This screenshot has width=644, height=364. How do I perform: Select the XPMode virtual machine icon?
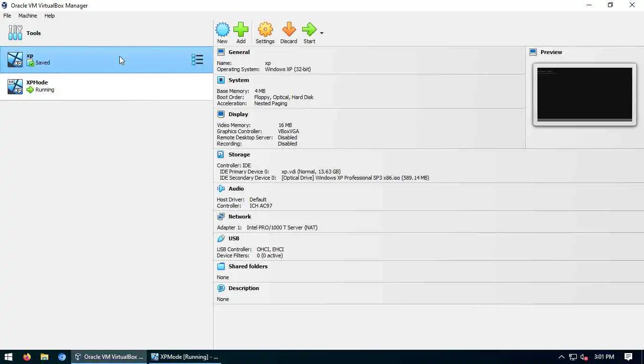point(15,87)
